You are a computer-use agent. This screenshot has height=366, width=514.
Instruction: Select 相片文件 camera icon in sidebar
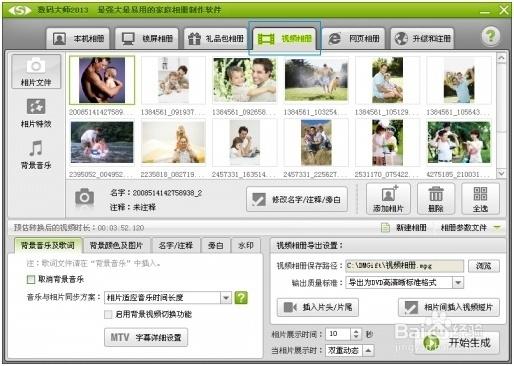(x=36, y=72)
